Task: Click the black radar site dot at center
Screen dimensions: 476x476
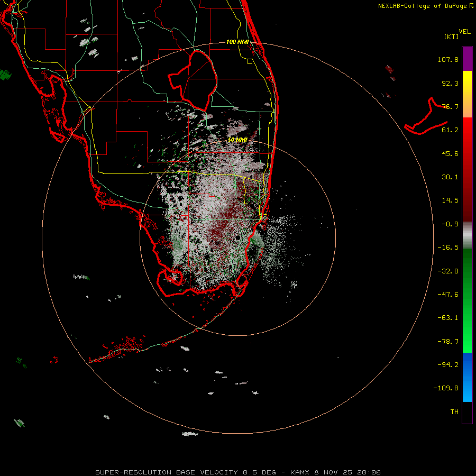Action: point(237,237)
